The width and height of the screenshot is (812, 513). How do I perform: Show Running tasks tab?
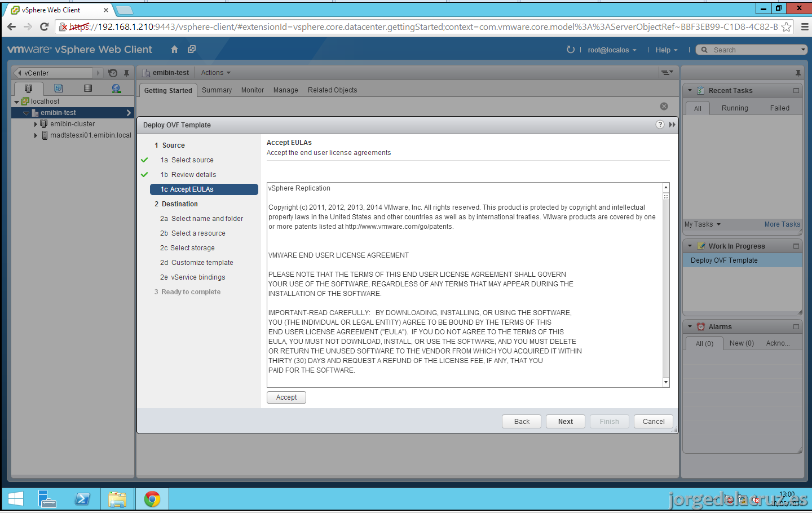(735, 108)
